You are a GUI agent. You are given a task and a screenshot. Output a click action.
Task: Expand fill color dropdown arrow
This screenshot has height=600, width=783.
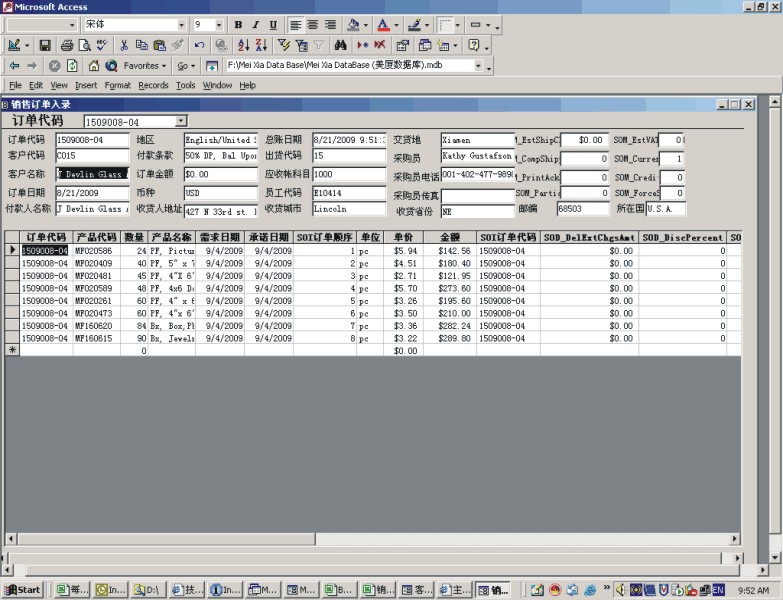[x=366, y=25]
